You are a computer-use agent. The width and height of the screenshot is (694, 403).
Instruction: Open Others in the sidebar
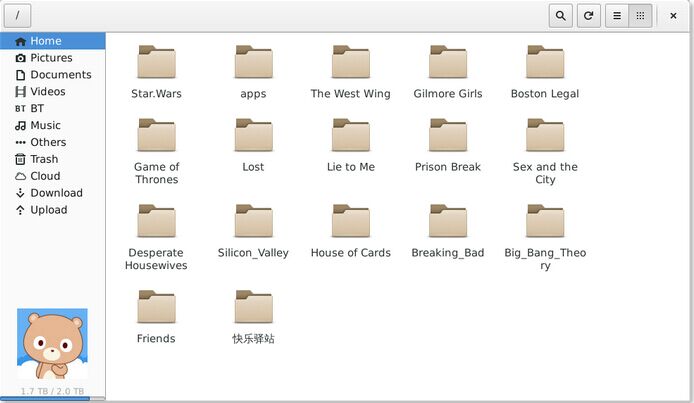tap(53, 142)
